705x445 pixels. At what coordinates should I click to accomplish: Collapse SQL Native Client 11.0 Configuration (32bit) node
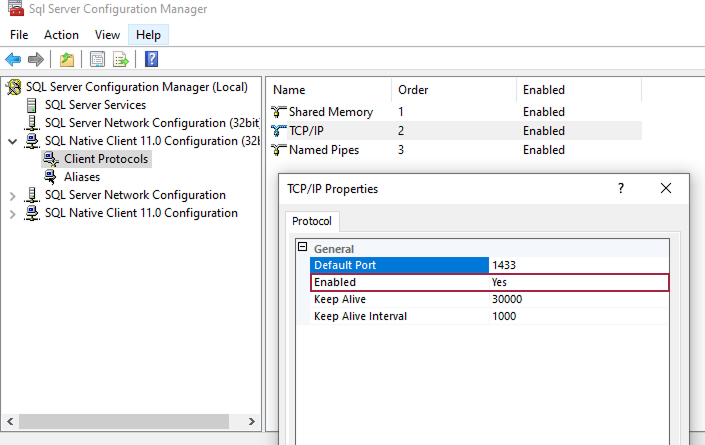click(12, 141)
